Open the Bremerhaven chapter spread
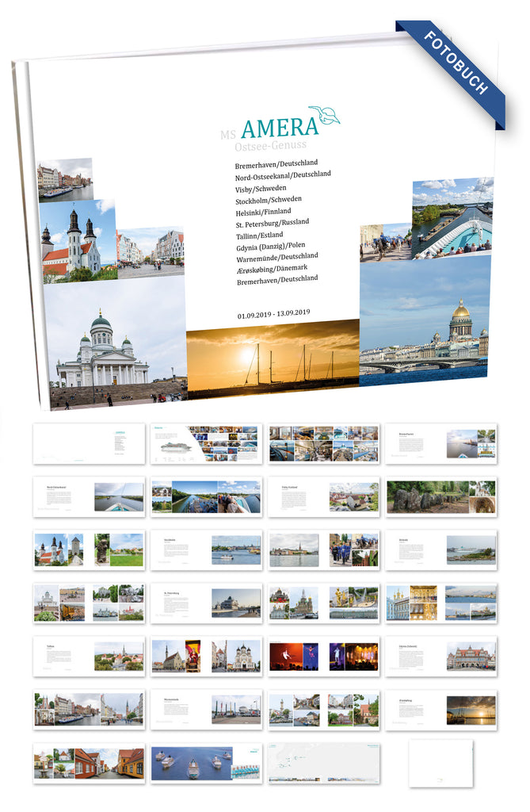 pos(441,444)
